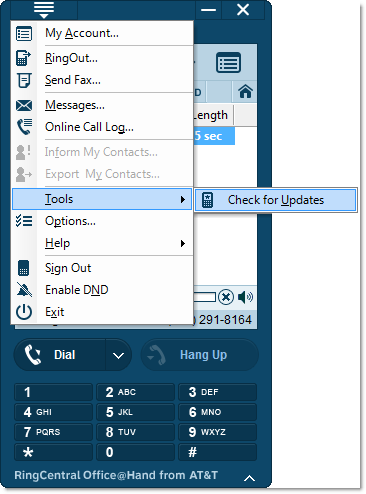Expand the Tools submenu arrow
Viewport: 366px width, 494px height.
(x=183, y=199)
